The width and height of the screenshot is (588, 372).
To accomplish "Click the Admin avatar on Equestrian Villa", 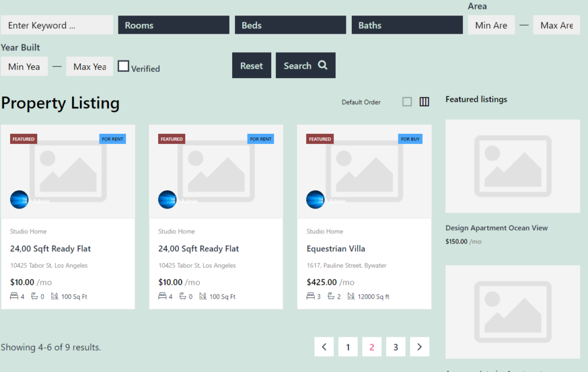I will [x=315, y=200].
